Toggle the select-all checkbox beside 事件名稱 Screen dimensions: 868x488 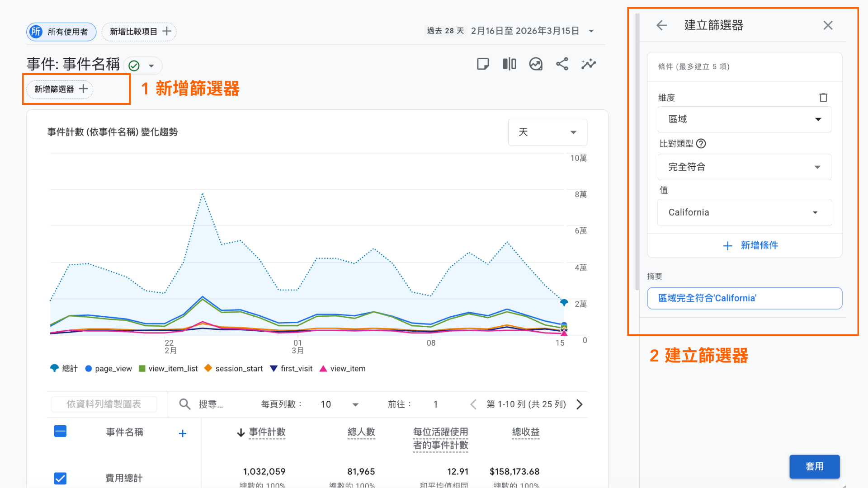60,432
